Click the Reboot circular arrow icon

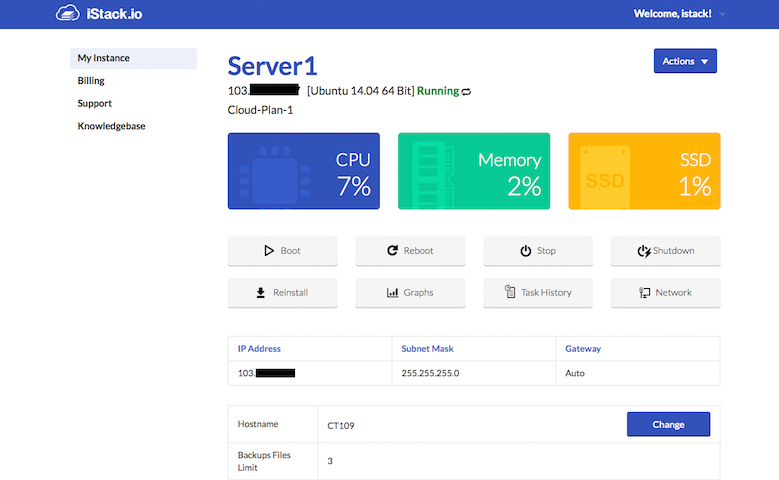click(392, 250)
